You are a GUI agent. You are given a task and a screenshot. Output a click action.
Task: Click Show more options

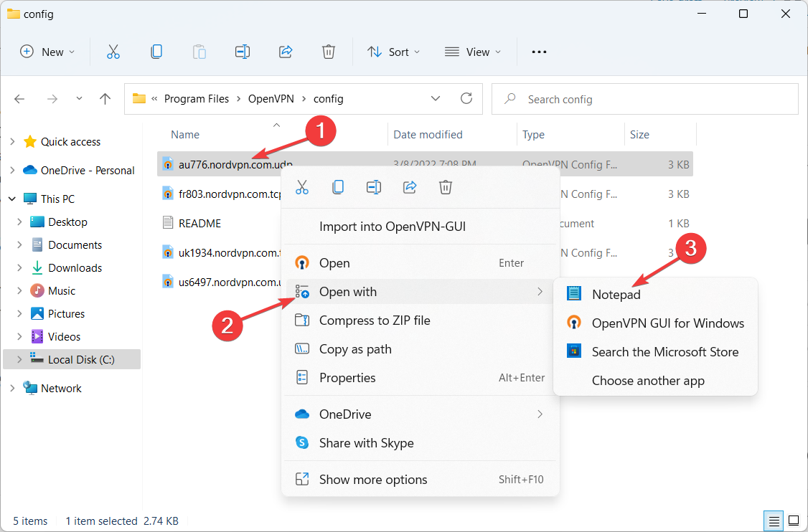[373, 480]
